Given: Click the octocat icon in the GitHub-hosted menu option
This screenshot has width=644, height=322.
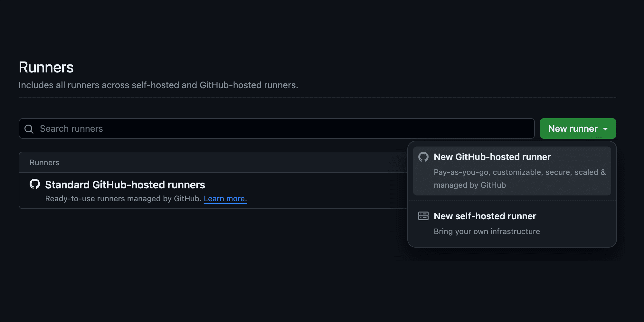Looking at the screenshot, I should [x=423, y=157].
